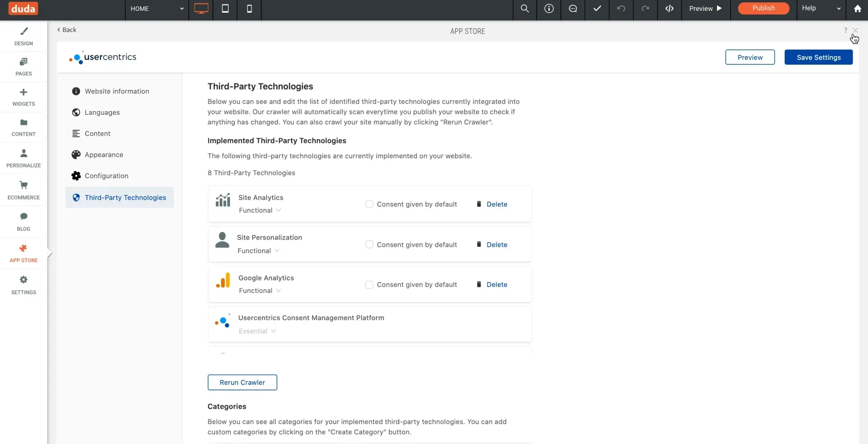Screen dimensions: 868x444
Task: Click the Usercentrics Preview button
Action: 750,57
